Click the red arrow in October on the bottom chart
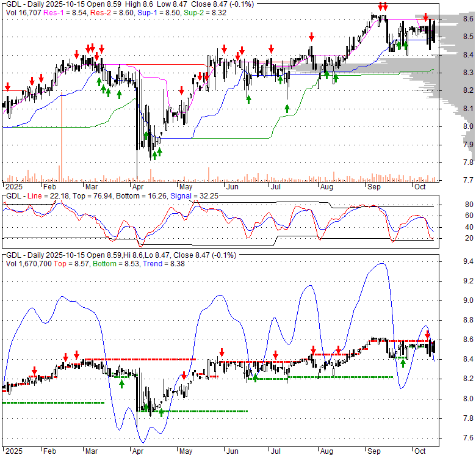This screenshot has height=455, width=476. (428, 335)
